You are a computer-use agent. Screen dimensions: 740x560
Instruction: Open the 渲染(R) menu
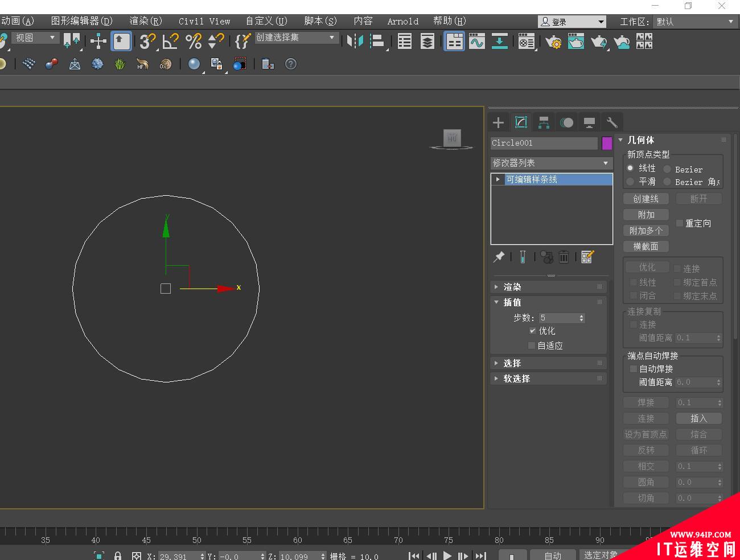(x=146, y=21)
